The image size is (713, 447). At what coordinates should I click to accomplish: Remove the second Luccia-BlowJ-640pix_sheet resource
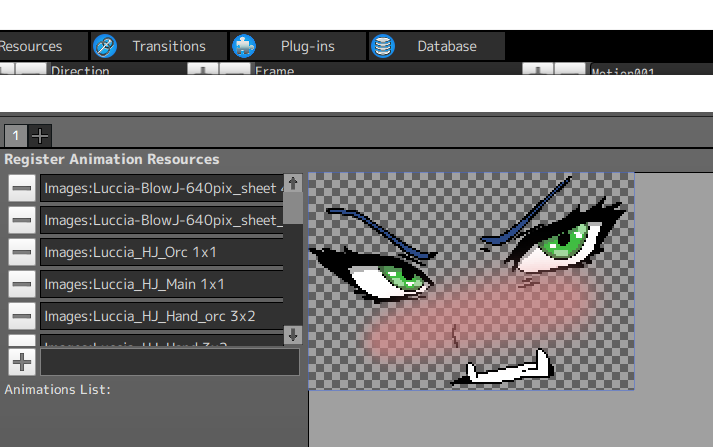(22, 220)
